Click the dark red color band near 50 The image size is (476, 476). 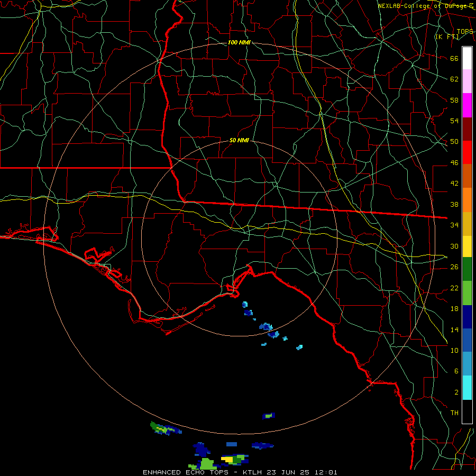point(467,129)
